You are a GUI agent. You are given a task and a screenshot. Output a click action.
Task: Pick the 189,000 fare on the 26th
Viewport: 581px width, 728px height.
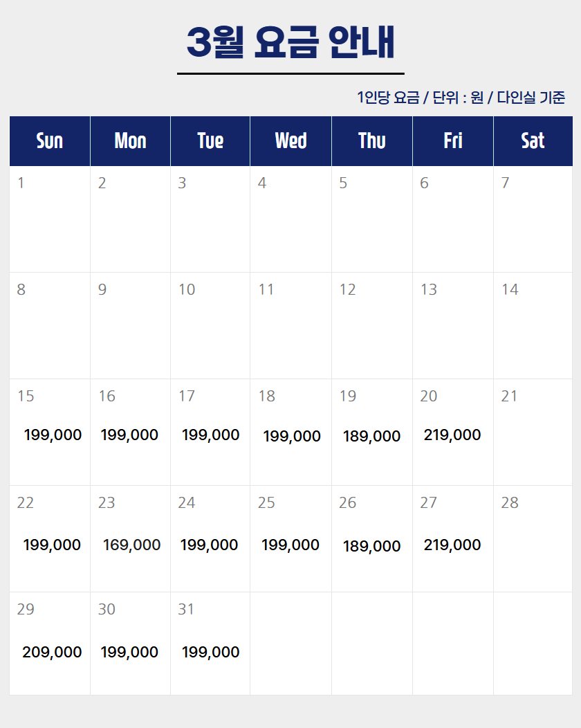[371, 546]
